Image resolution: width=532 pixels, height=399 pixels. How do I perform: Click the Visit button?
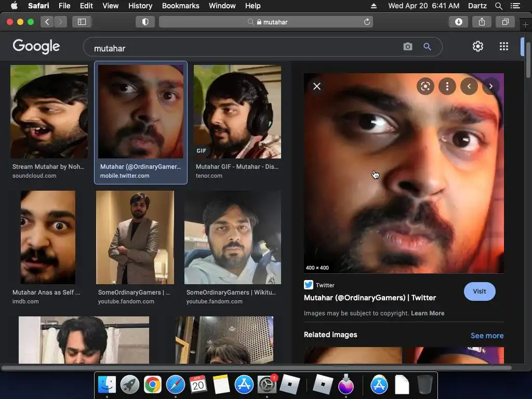(x=480, y=291)
